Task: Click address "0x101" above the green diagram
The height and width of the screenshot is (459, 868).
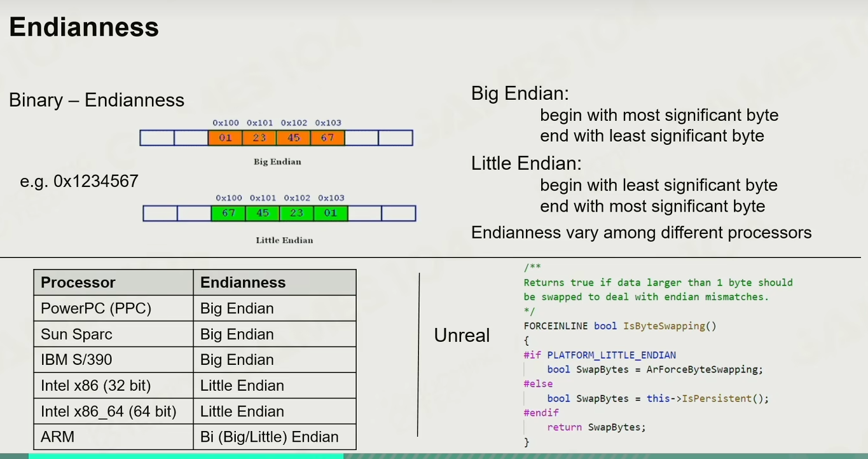Action: pos(263,198)
